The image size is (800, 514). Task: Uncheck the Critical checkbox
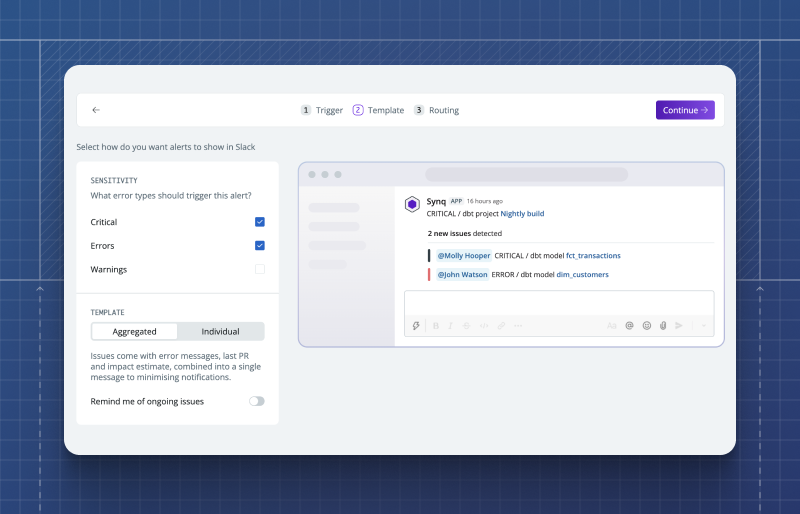(260, 222)
